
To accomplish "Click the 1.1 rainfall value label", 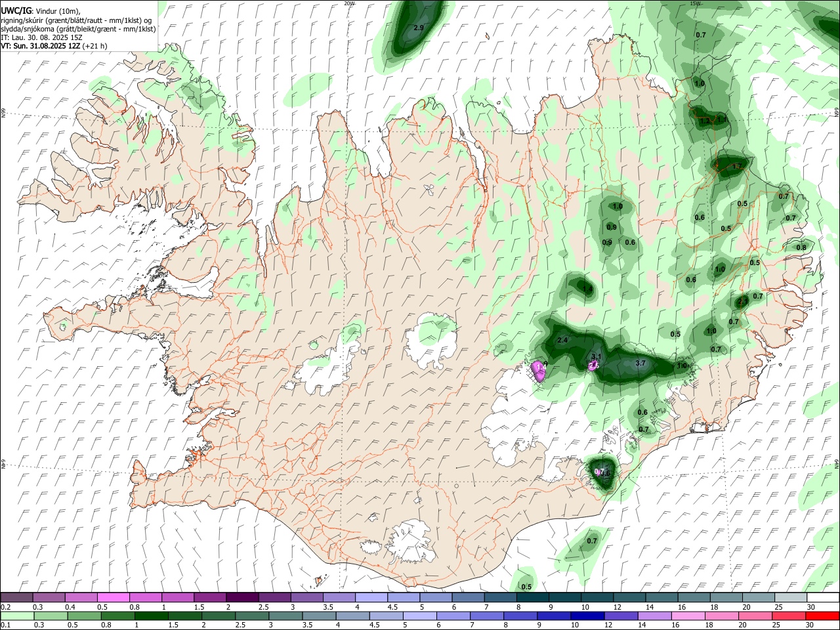I will click(721, 119).
